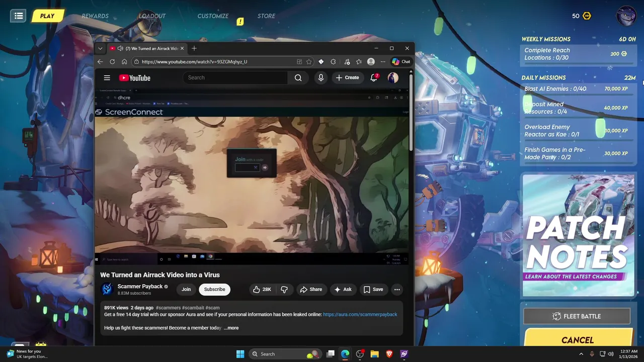This screenshot has width=644, height=362.
Task: Open the browser extensions puzzle icon
Action: 333,62
